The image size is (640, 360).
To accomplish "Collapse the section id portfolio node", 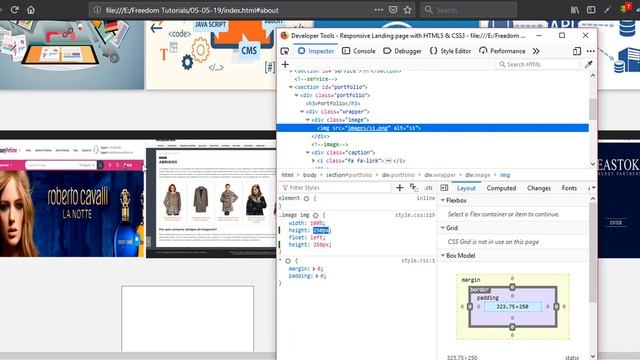I will (x=291, y=87).
